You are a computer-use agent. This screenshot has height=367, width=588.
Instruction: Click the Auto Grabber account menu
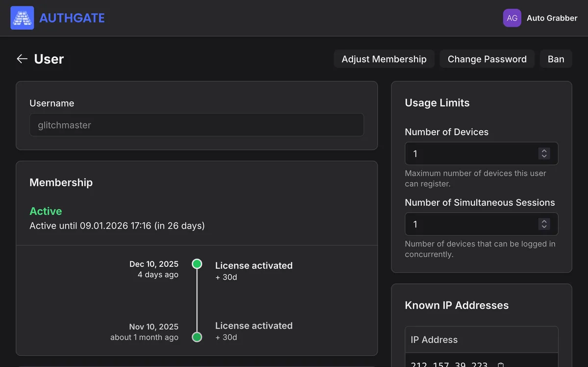(552, 18)
